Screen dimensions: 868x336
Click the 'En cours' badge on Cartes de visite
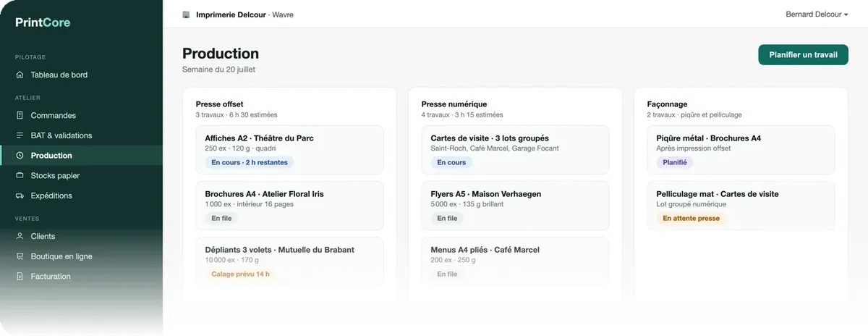[451, 162]
